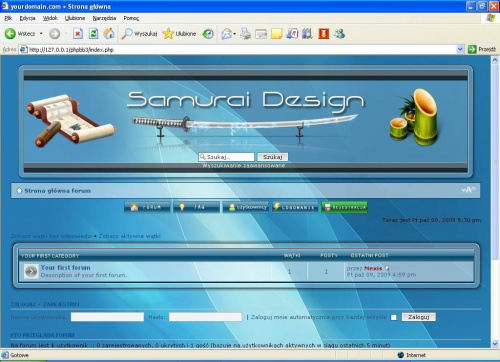Click the Refresh page icon
The image size is (500, 362).
point(94,34)
